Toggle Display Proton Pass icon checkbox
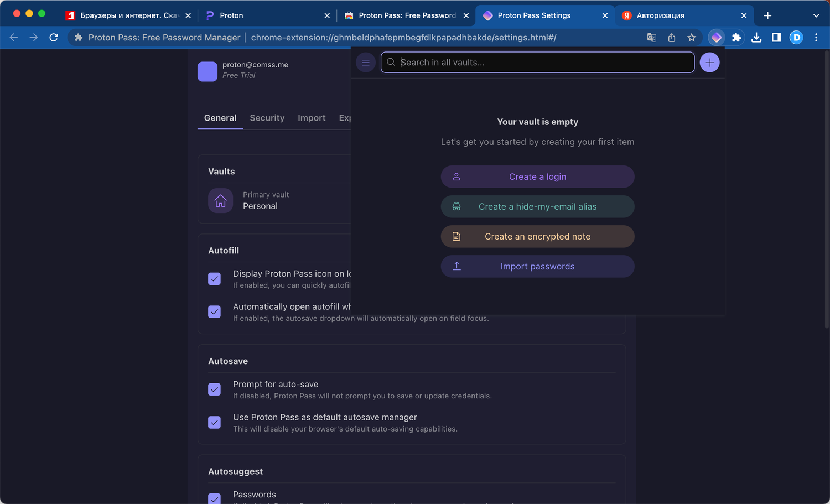 click(x=215, y=279)
